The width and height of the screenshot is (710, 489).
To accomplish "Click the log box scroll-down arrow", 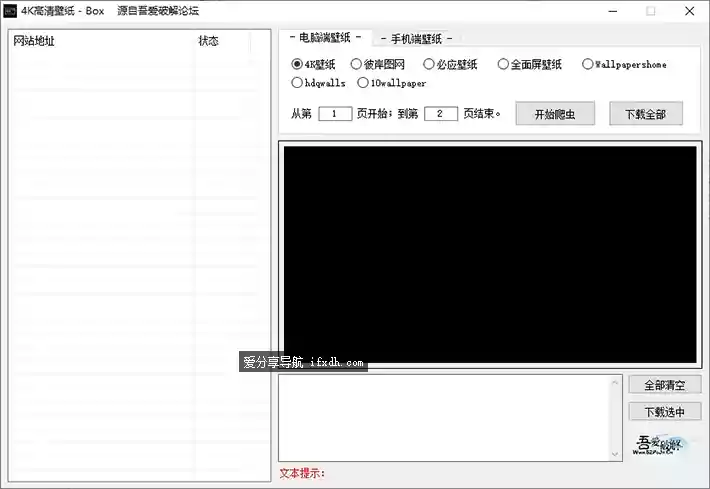I will (615, 454).
